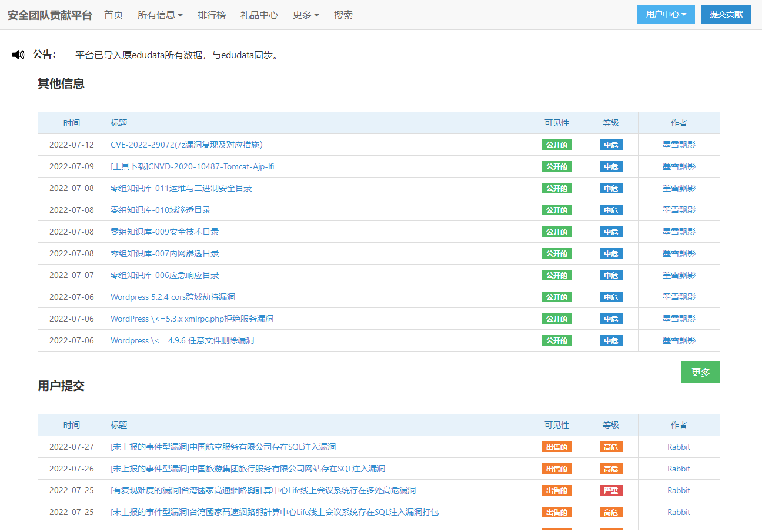Click author Rabbit in 有复现难度的漏洞 row
Screen dimensions: 762x532
coord(679,490)
